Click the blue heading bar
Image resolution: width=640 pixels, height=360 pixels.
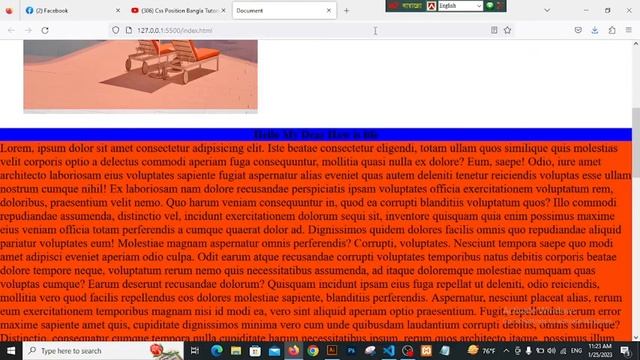(x=316, y=135)
